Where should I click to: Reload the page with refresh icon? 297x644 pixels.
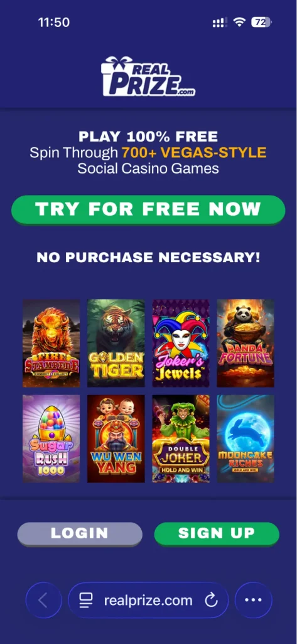[x=211, y=601]
